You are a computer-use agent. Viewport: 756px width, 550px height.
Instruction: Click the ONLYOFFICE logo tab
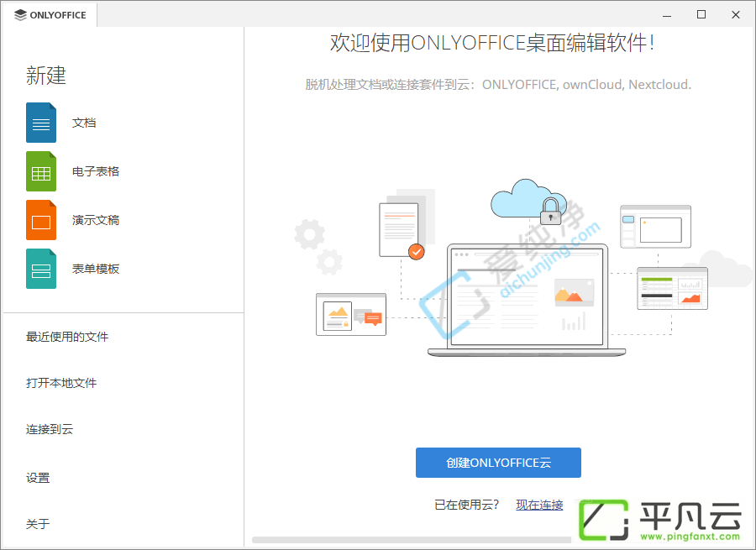pyautogui.click(x=50, y=15)
